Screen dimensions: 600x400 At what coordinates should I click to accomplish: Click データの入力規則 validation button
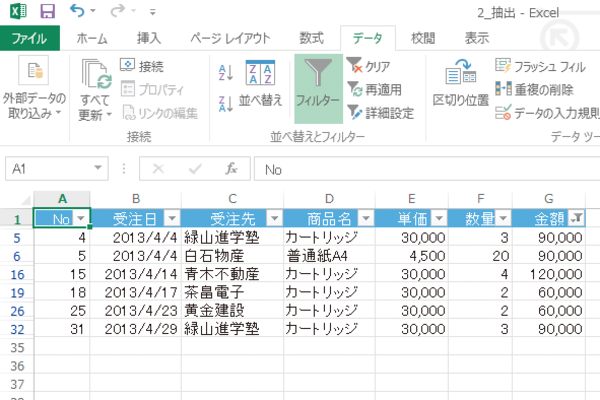click(547, 113)
